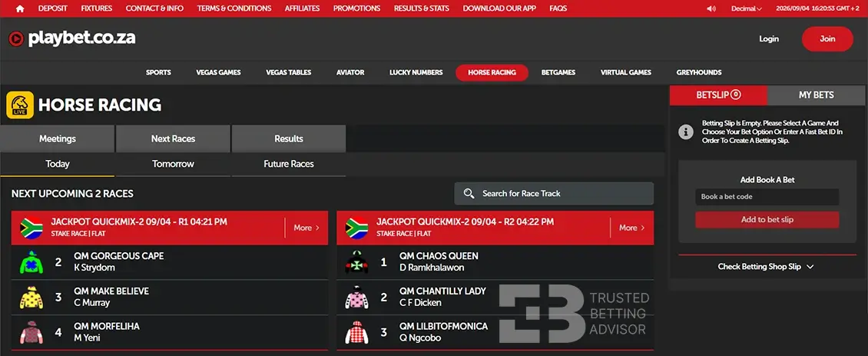Viewport: 868px width, 356px height.
Task: Click the betslip count badge
Action: pos(736,95)
